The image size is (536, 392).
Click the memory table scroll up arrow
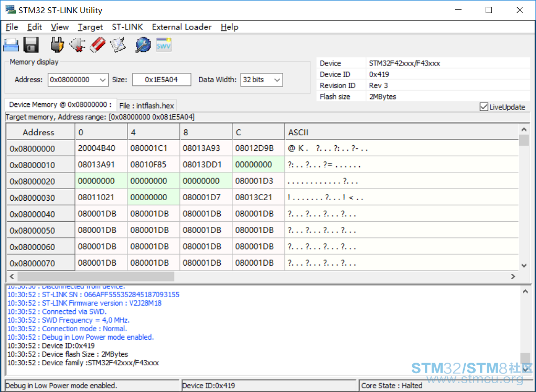pyautogui.click(x=524, y=129)
